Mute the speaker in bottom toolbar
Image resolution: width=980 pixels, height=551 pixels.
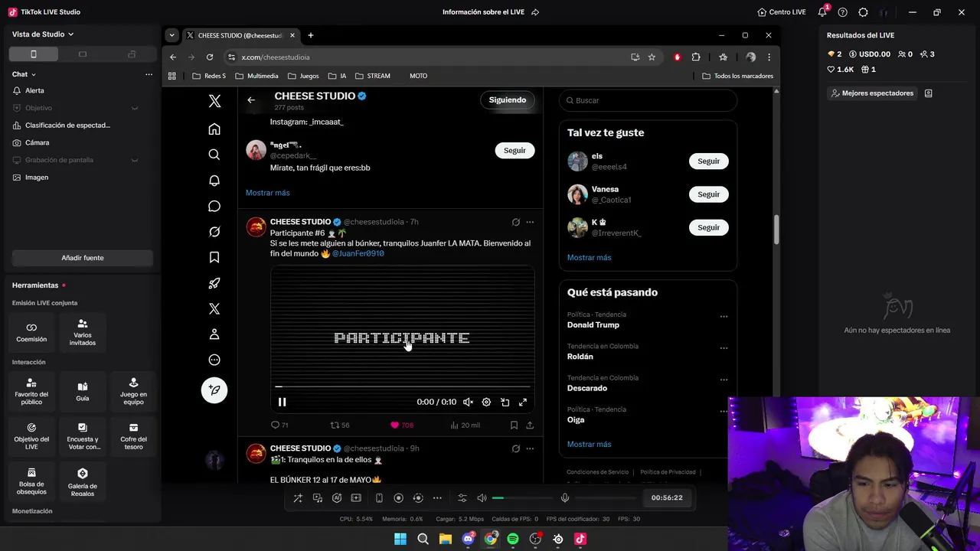coord(482,498)
